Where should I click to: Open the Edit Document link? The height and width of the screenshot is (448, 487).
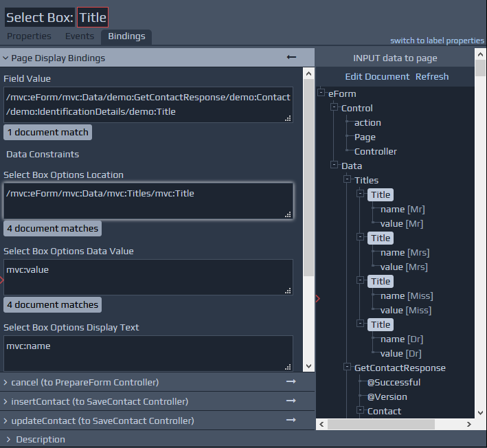pos(377,76)
